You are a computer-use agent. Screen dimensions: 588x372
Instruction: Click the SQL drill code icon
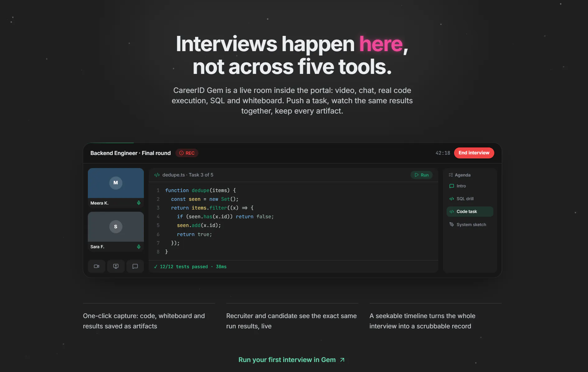[452, 199]
